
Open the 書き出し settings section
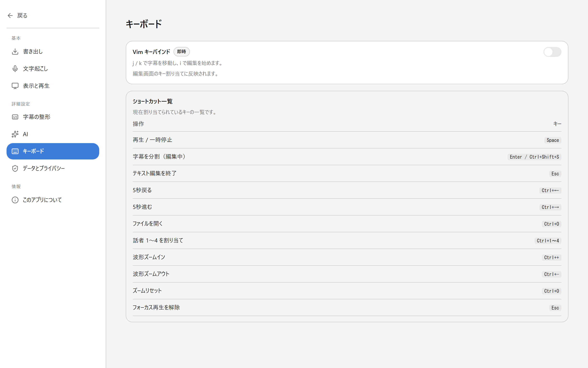click(53, 52)
